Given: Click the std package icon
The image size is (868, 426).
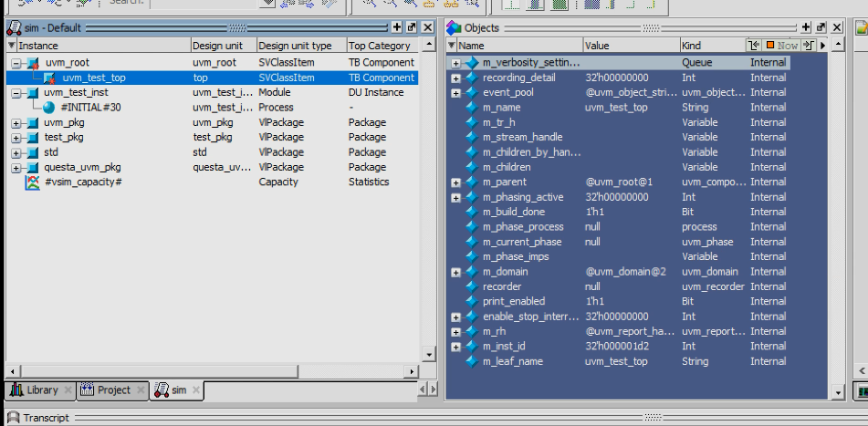Looking at the screenshot, I should click(33, 152).
